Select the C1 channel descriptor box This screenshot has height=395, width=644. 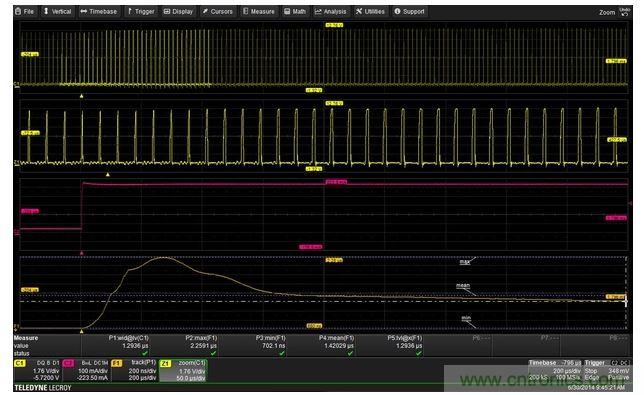coord(37,370)
